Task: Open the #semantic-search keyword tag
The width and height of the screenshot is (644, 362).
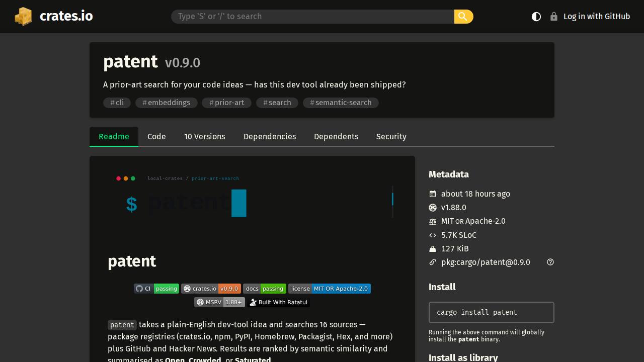Action: [341, 103]
